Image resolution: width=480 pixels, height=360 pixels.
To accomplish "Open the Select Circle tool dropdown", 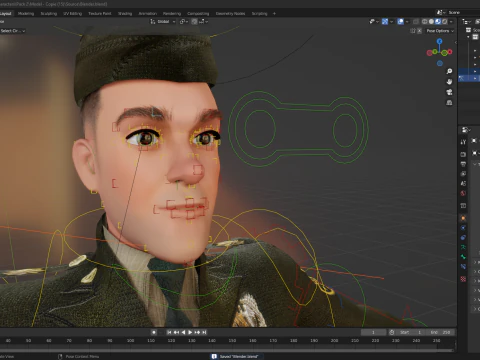I will click(13, 31).
